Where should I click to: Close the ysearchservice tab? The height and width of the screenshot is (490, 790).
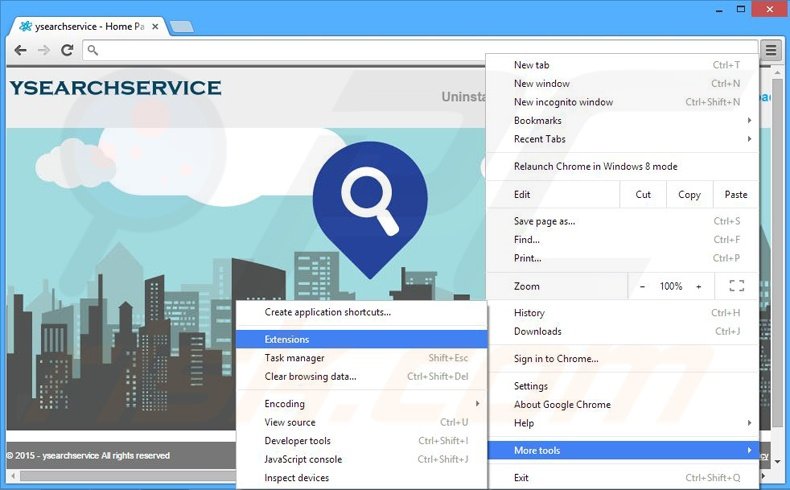tap(155, 27)
